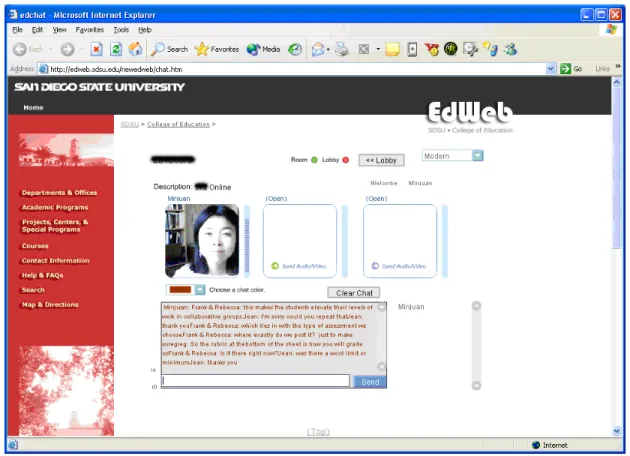Open the Favorites pane
This screenshot has width=630, height=456.
[217, 49]
